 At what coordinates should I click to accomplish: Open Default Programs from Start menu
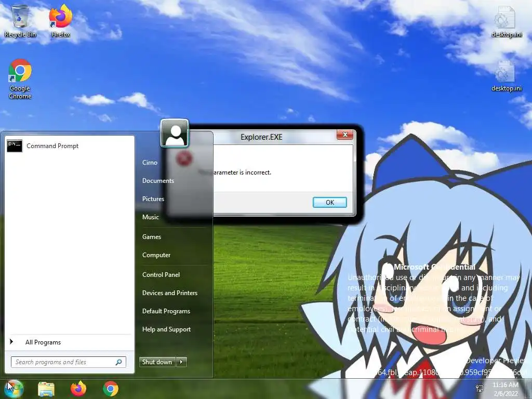click(x=166, y=311)
